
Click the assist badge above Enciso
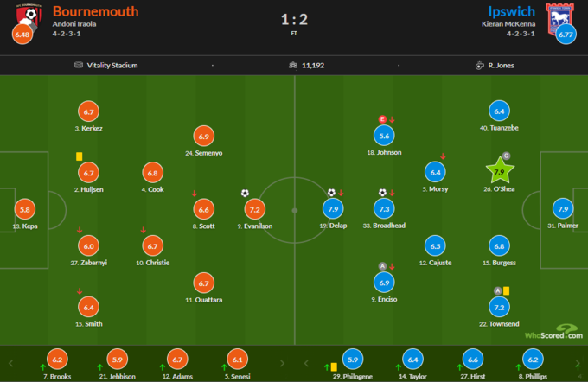381,265
